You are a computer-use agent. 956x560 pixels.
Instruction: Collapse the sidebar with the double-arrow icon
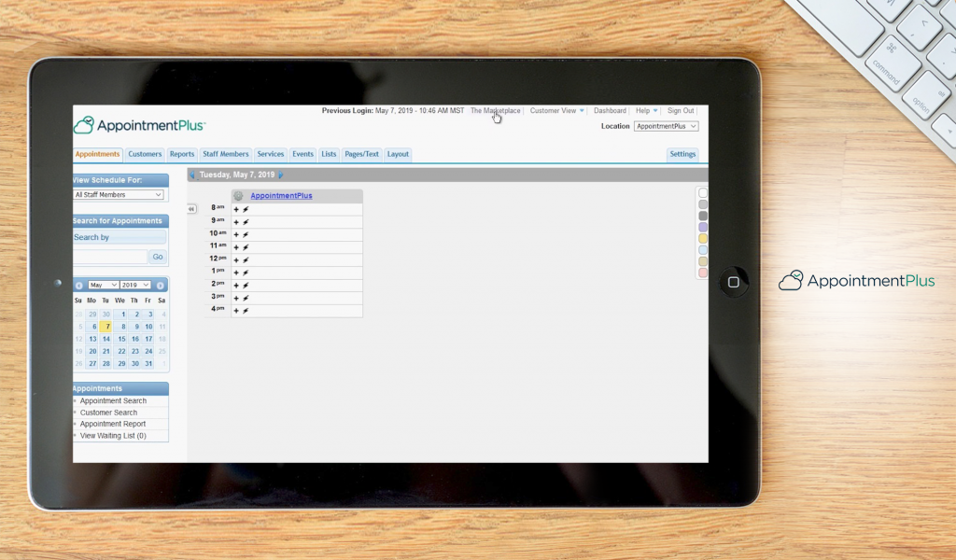coord(191,208)
